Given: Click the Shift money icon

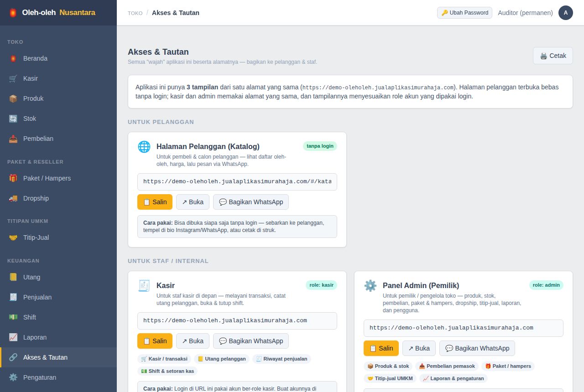Looking at the screenshot, I should tap(13, 317).
